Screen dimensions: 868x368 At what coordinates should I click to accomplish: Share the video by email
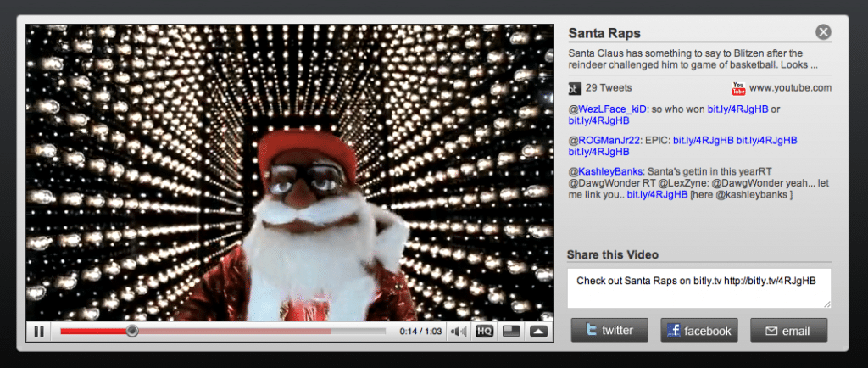coord(788,331)
